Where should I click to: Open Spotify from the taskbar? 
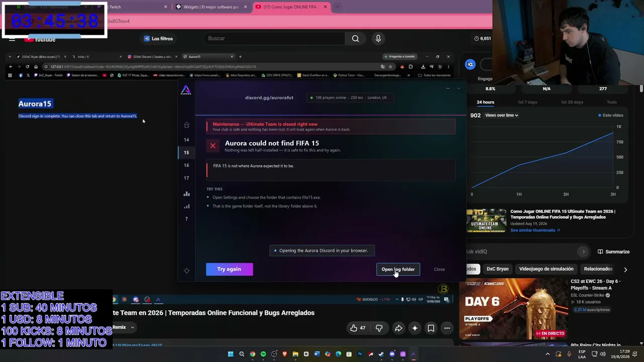click(263, 354)
